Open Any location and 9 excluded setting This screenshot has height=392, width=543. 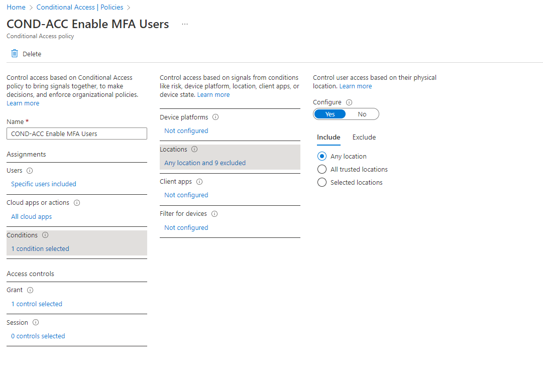205,163
